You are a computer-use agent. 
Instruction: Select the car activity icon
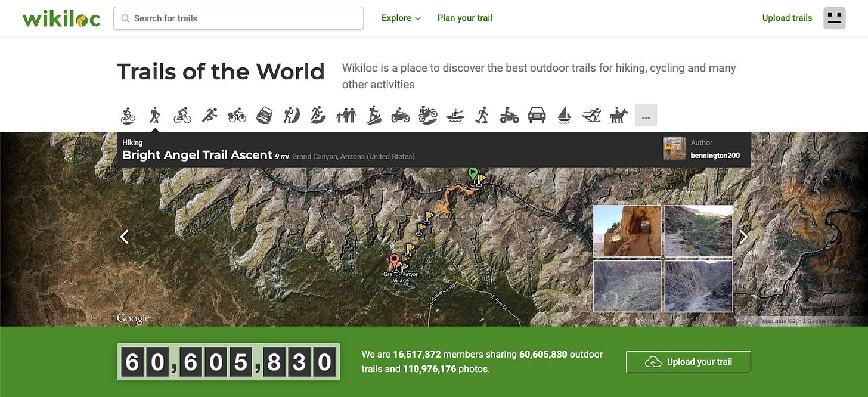(x=537, y=115)
